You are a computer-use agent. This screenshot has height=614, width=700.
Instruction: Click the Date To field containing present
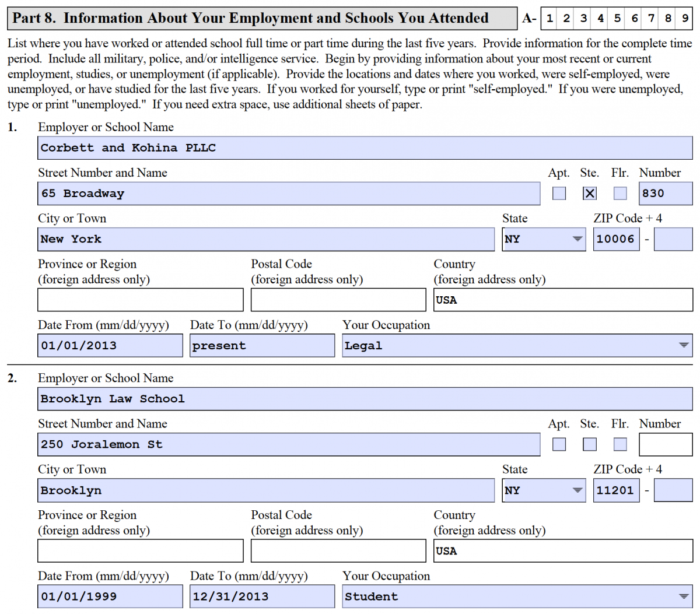(x=262, y=345)
